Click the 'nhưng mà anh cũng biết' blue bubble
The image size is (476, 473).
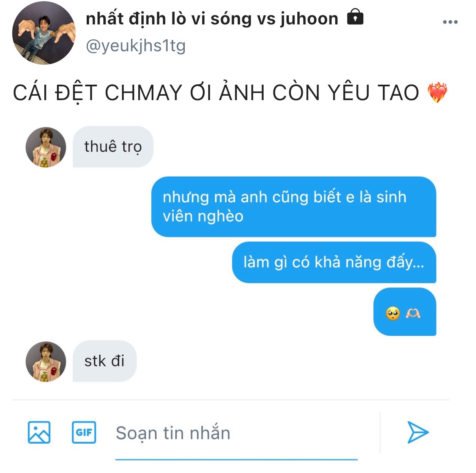click(294, 206)
